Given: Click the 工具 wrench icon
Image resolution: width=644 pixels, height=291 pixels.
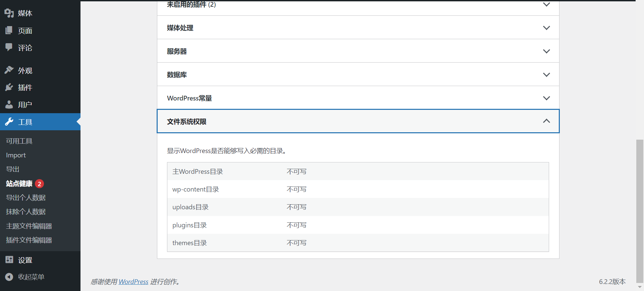Looking at the screenshot, I should click(9, 122).
